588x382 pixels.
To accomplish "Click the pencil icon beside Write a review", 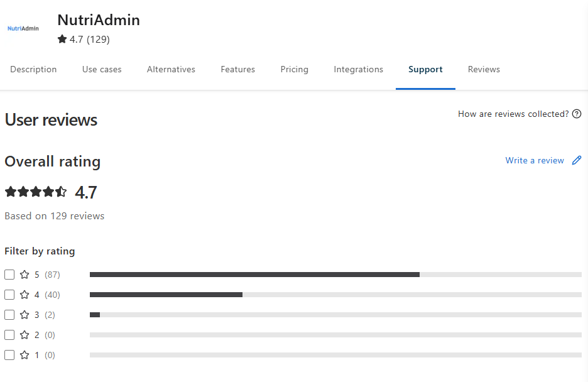I will click(577, 160).
